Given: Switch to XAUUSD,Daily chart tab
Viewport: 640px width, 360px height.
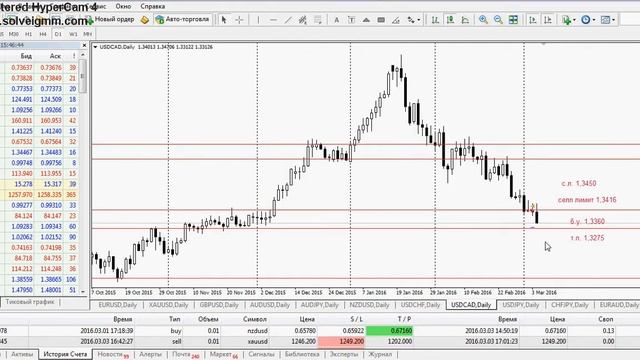Looking at the screenshot, I should coord(168,305).
